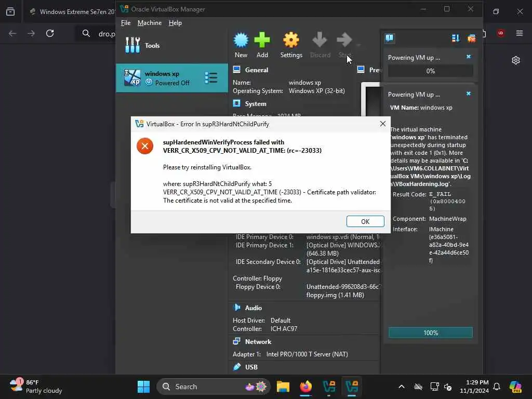This screenshot has width=532, height=399.
Task: Open the browser hamburger menu
Action: pyautogui.click(x=520, y=33)
